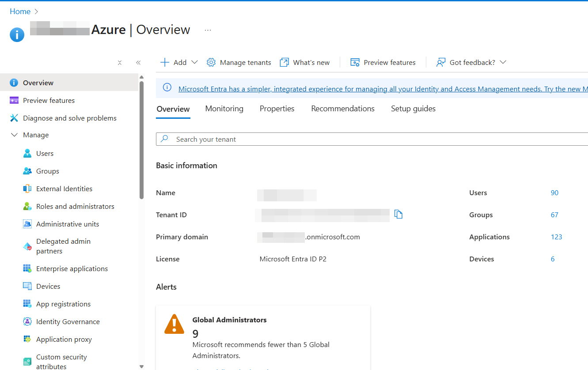
Task: Click the Enterprise applications grid icon
Action: [x=27, y=268]
